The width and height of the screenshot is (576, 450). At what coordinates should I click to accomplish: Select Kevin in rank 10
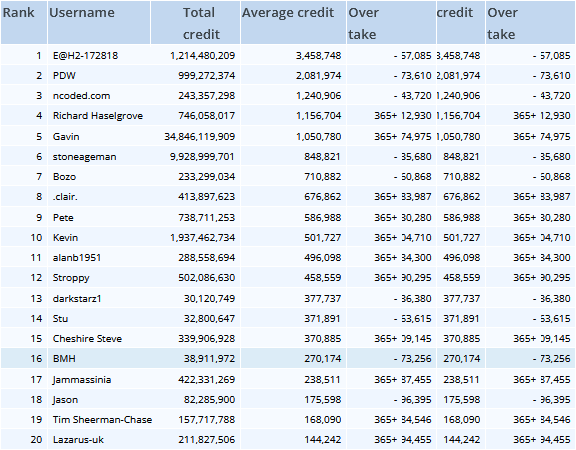coord(65,238)
